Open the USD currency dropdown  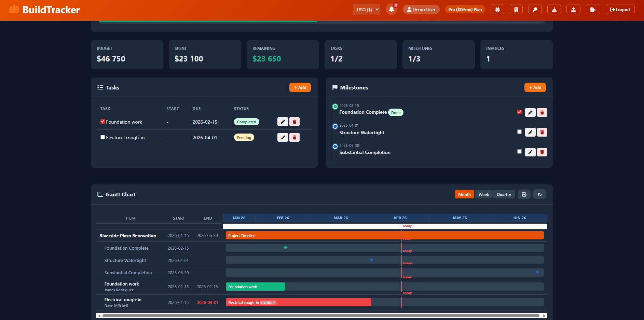point(366,9)
